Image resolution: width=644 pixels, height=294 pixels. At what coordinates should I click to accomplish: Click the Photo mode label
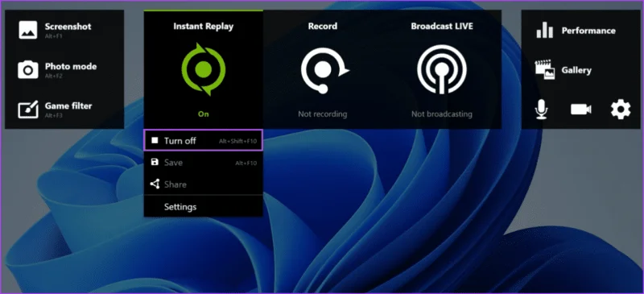(x=71, y=67)
